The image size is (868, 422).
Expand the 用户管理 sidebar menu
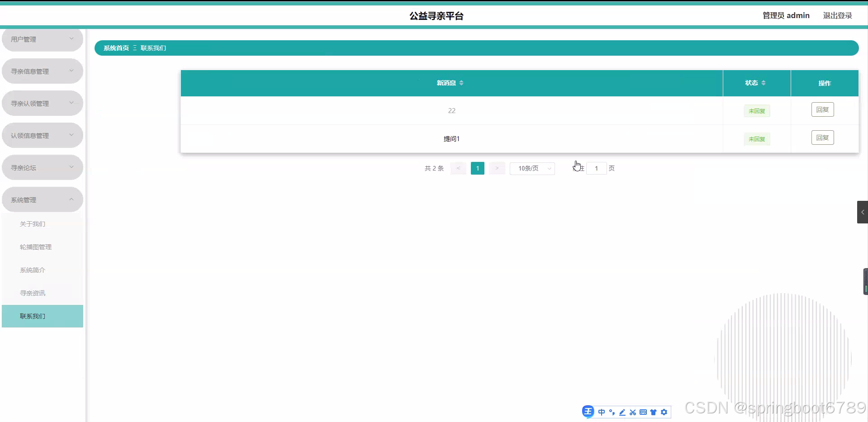pyautogui.click(x=43, y=39)
